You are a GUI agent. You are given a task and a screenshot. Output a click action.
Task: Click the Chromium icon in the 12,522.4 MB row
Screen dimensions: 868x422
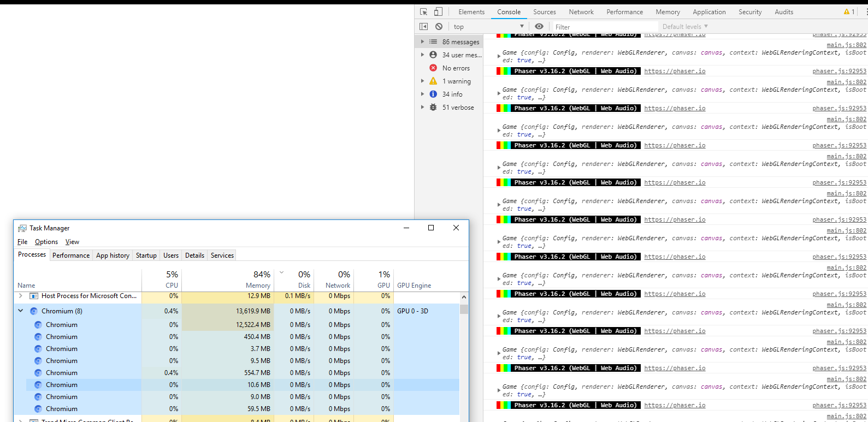coord(38,325)
